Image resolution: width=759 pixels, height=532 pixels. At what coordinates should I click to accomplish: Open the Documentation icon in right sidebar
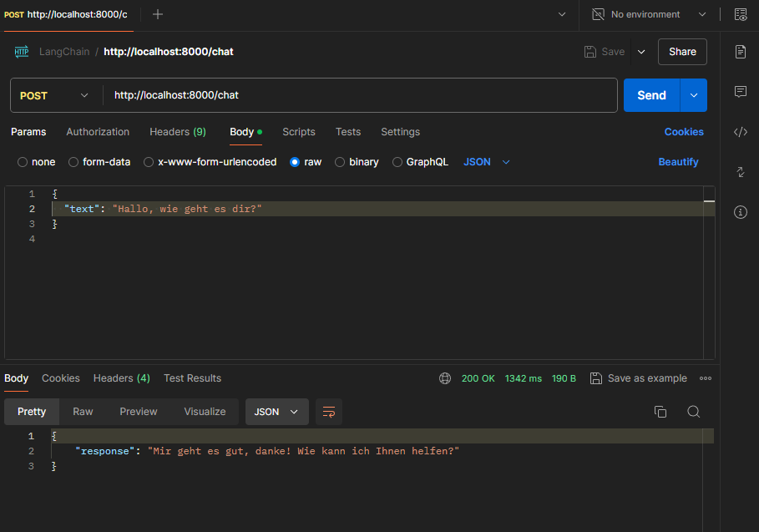[x=740, y=52]
